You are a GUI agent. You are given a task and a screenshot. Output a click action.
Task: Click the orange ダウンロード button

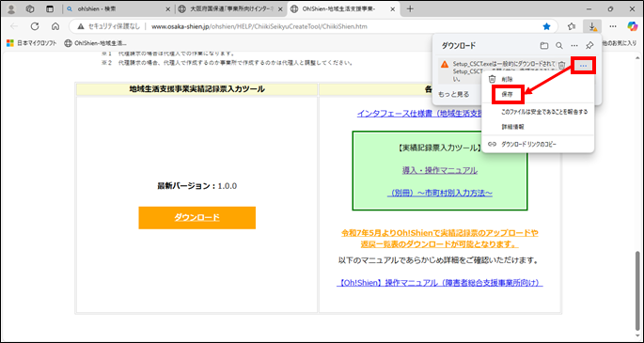click(197, 218)
